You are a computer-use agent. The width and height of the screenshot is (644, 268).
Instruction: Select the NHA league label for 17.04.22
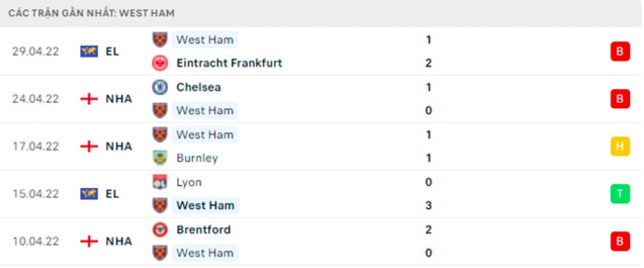pyautogui.click(x=119, y=146)
